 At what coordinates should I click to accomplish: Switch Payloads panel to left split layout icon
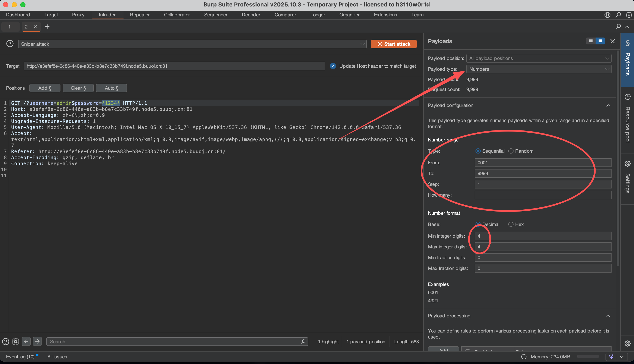coord(591,41)
